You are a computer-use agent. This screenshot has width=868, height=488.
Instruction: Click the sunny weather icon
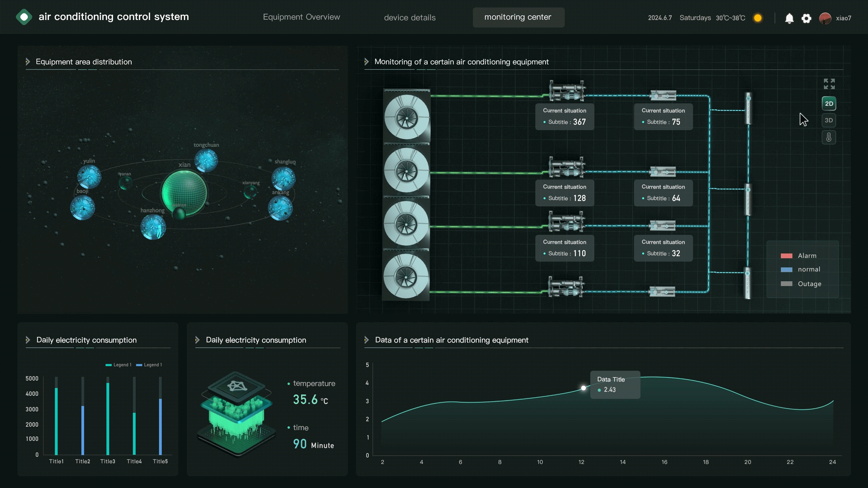point(757,18)
